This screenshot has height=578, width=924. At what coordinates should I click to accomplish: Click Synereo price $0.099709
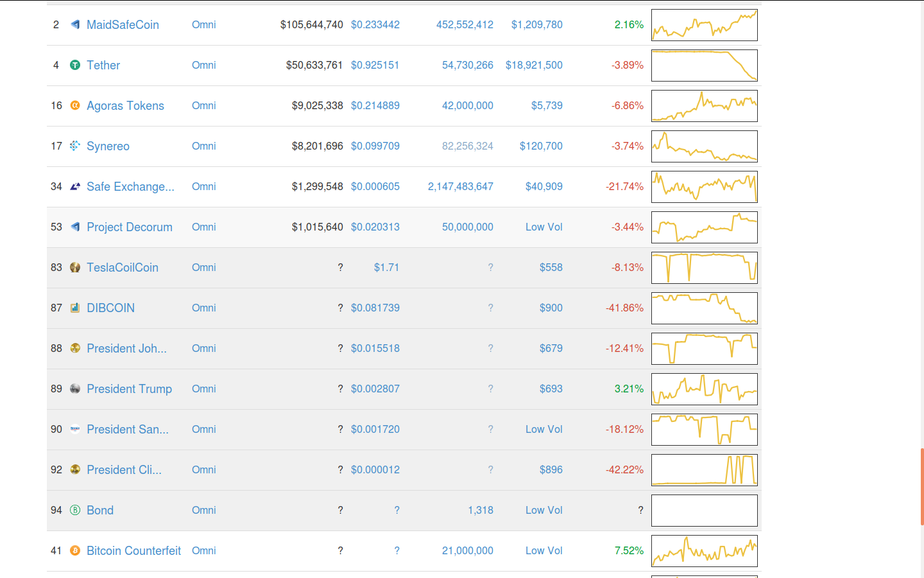375,146
